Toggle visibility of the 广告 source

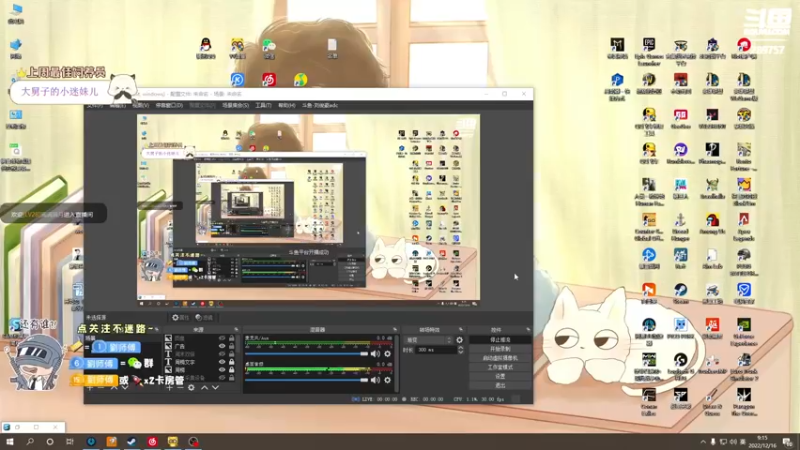coord(222,346)
